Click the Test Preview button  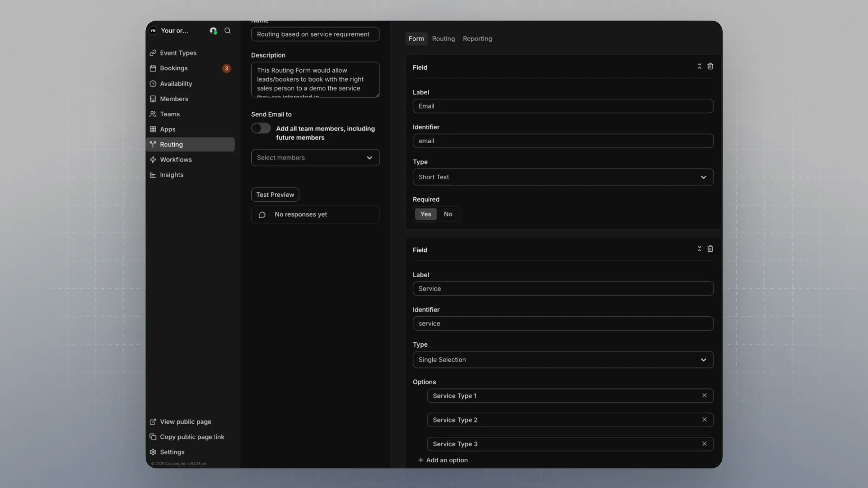tap(275, 194)
